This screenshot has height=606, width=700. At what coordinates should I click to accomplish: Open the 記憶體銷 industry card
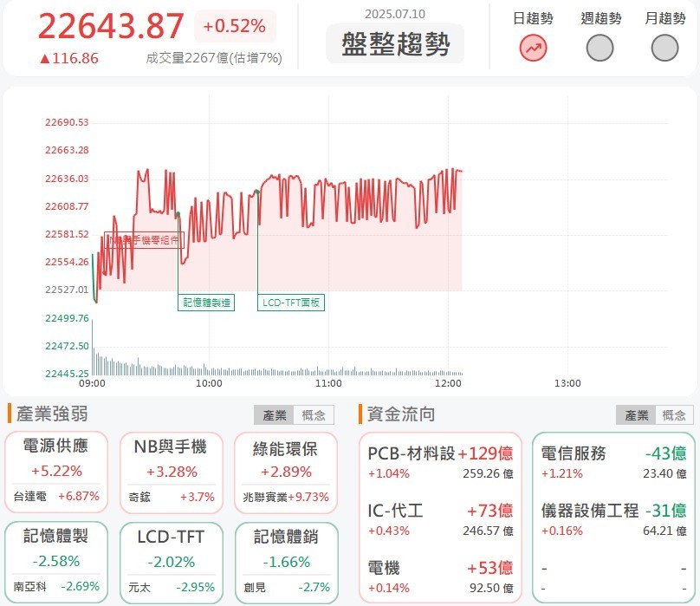(x=286, y=563)
